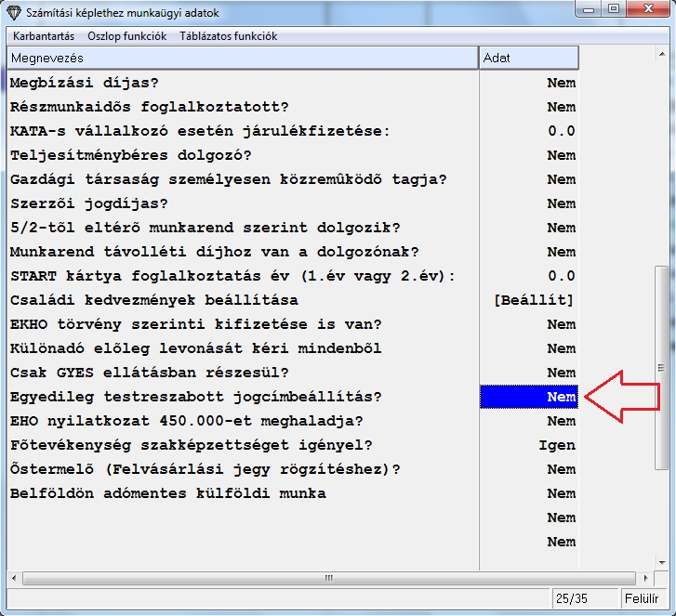Select the highlighted Egyedileg testreszabott jogcímbeállítás value
The width and height of the screenshot is (676, 616).
528,397
